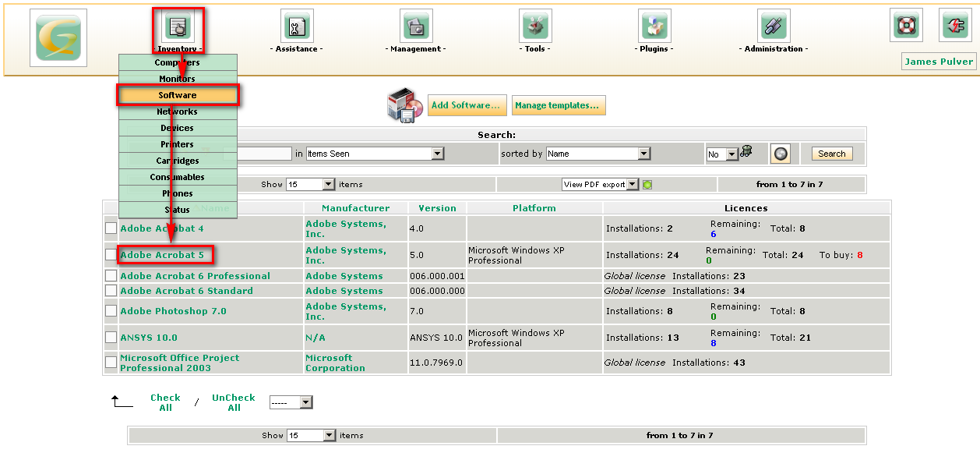Click the trash bin icon beside the No dropdown

pos(746,151)
